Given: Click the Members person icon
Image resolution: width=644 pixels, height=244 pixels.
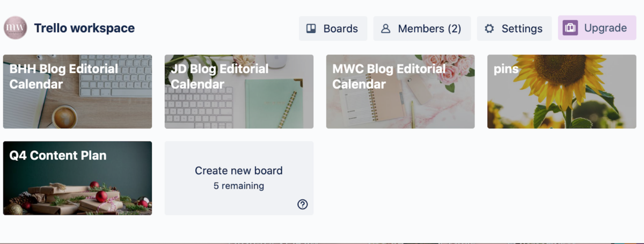Looking at the screenshot, I should (385, 28).
